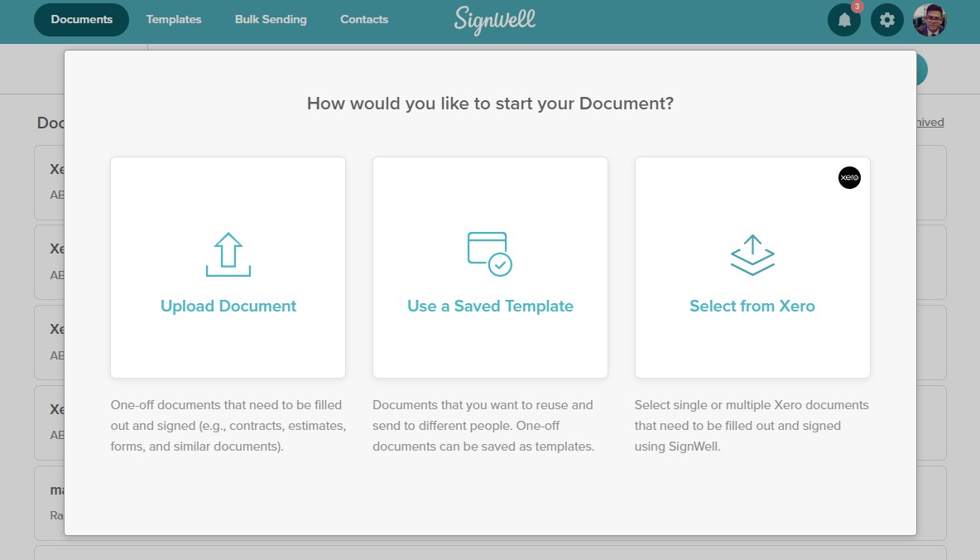
Task: Open the settings gear icon
Action: pos(886,20)
